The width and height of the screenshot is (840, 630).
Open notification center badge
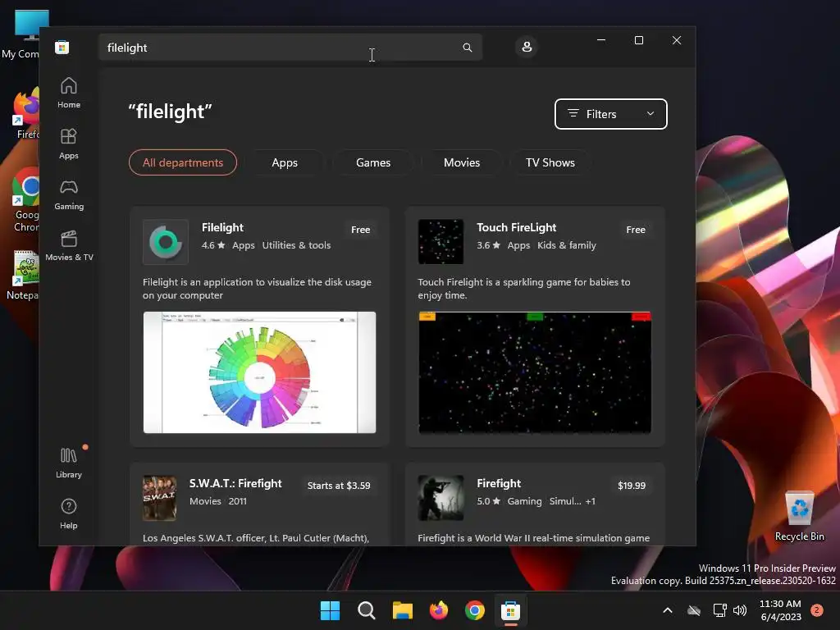click(x=817, y=610)
